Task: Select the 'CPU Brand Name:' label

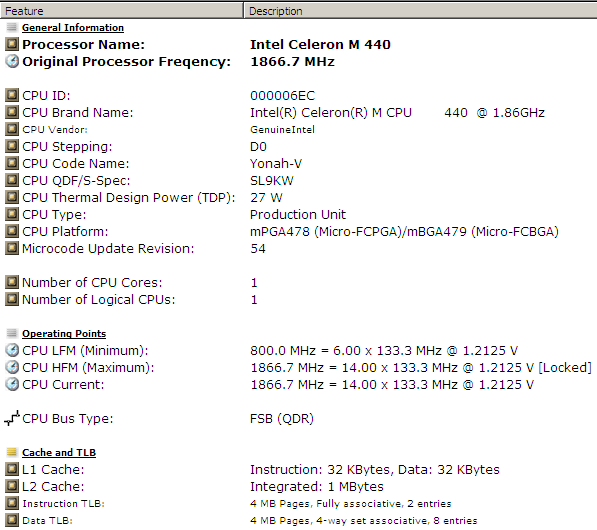Action: coord(78,113)
